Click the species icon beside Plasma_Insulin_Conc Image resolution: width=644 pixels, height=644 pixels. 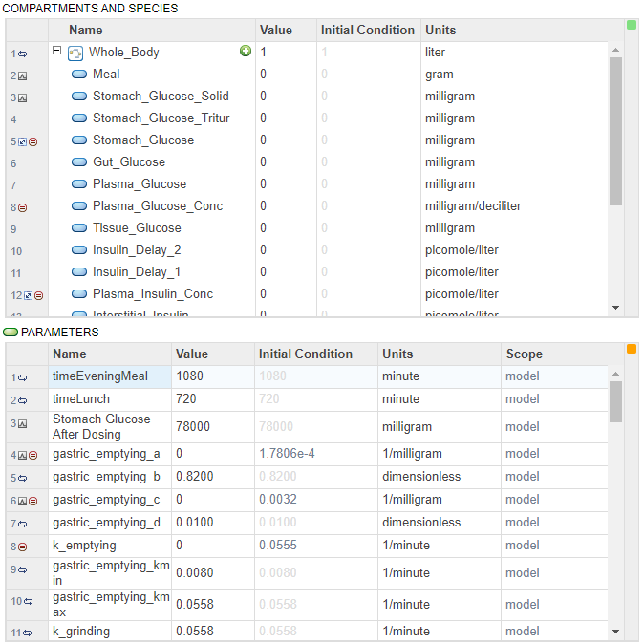[x=79, y=293]
